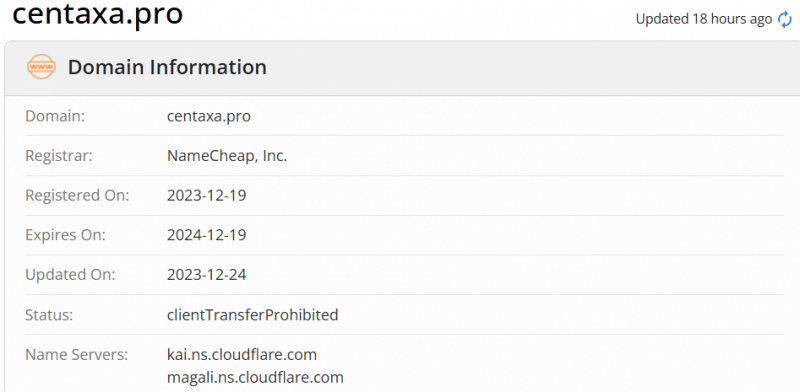This screenshot has height=392, width=800.
Task: Click the Updated On label
Action: pos(70,275)
